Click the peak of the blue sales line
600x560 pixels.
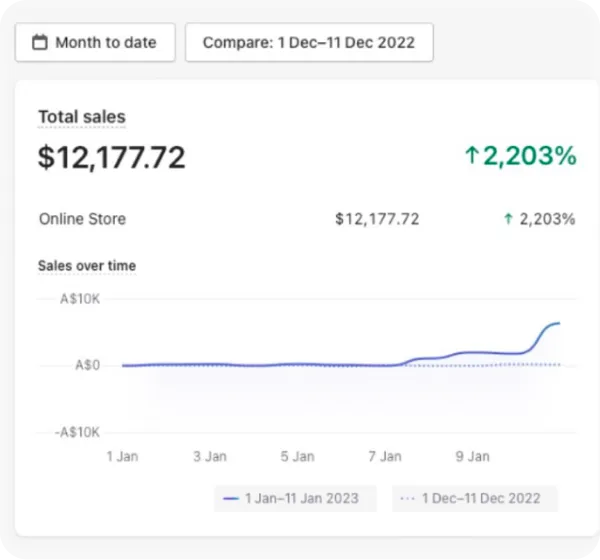click(x=558, y=323)
